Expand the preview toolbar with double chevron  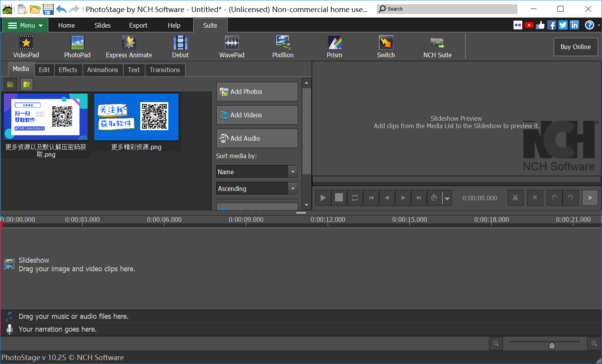coord(590,198)
